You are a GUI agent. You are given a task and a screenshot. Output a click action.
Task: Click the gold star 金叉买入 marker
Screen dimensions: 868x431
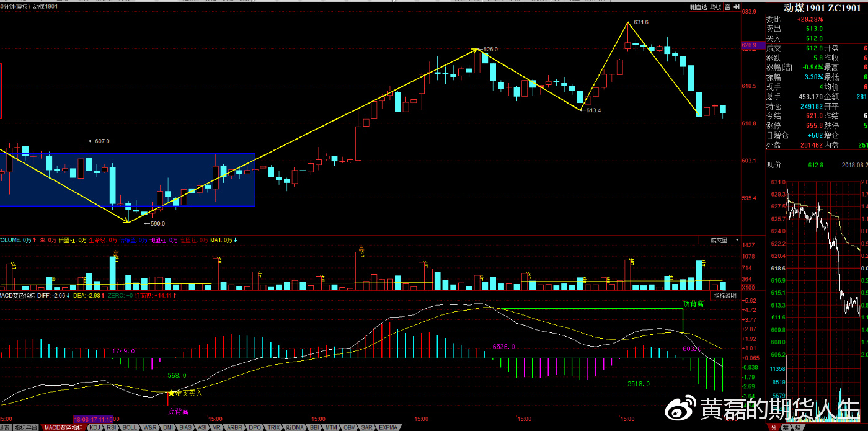(170, 393)
